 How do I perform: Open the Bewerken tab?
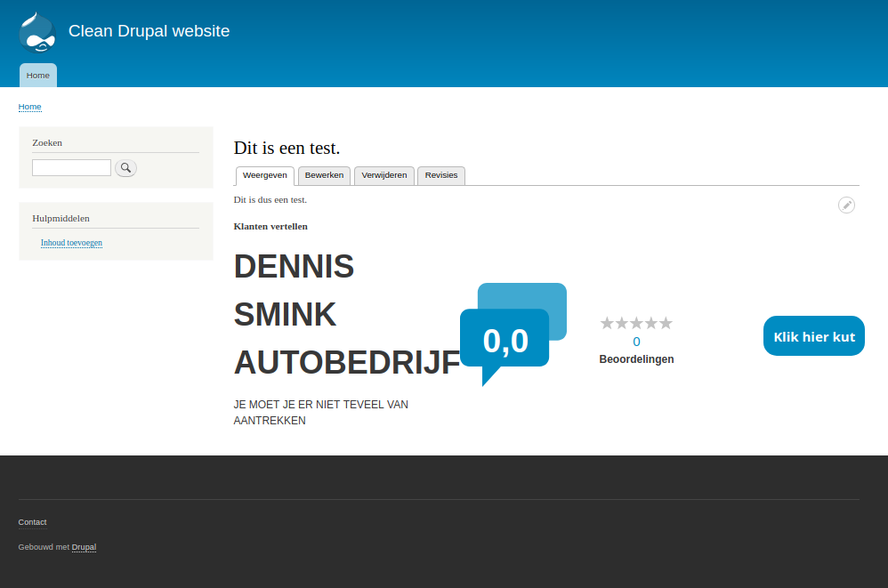(325, 175)
